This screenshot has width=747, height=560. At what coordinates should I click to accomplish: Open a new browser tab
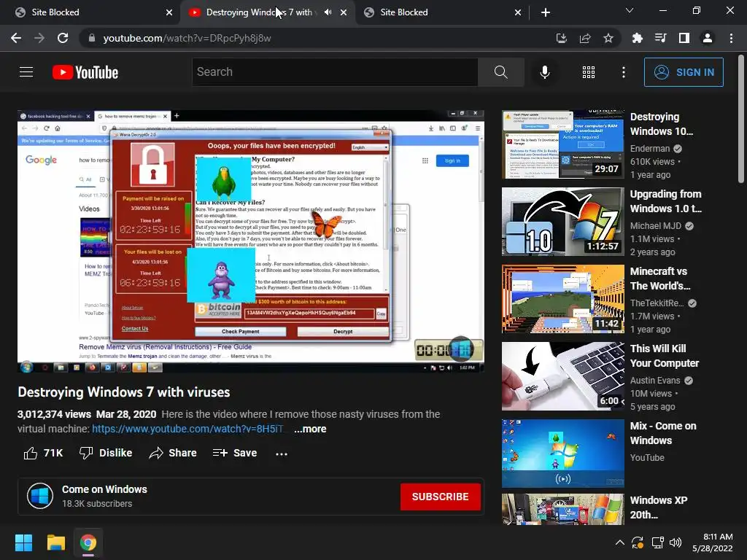tap(546, 12)
